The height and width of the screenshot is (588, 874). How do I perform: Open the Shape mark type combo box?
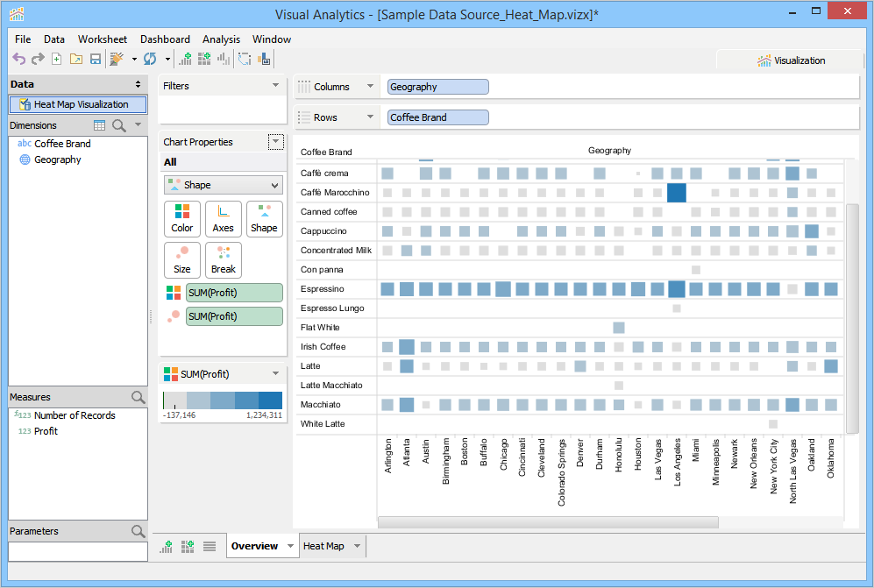[224, 185]
